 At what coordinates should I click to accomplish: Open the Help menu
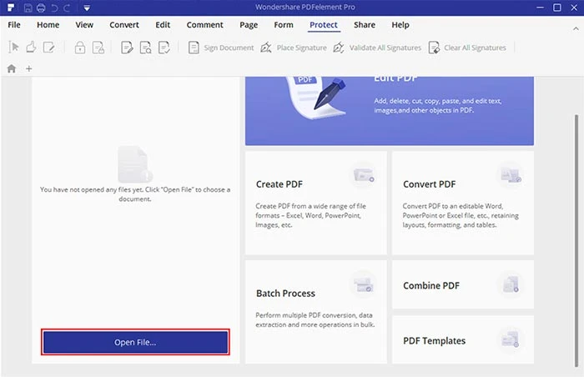(400, 25)
